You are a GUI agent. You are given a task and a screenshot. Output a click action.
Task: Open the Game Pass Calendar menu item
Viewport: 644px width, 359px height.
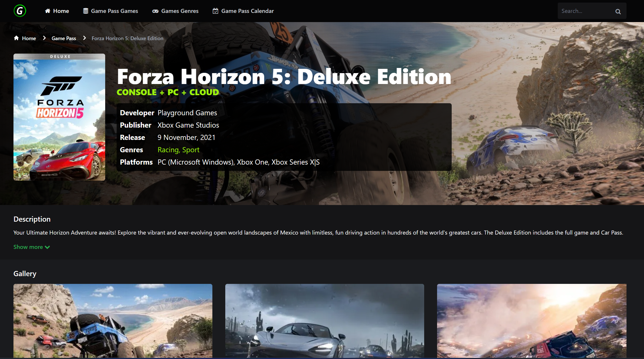tap(243, 11)
